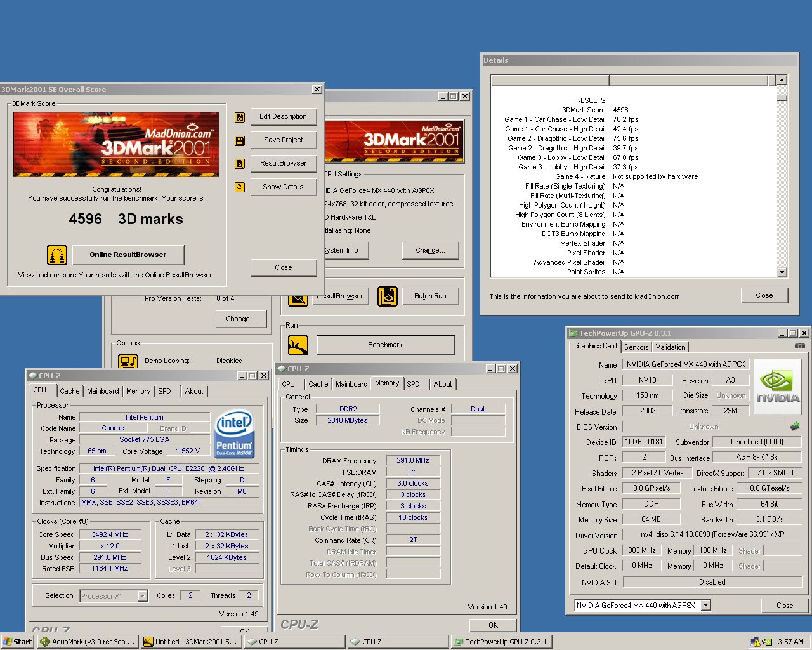Click the DRAM Frequency 291.0 MHz field
This screenshot has height=650, width=812.
[413, 461]
